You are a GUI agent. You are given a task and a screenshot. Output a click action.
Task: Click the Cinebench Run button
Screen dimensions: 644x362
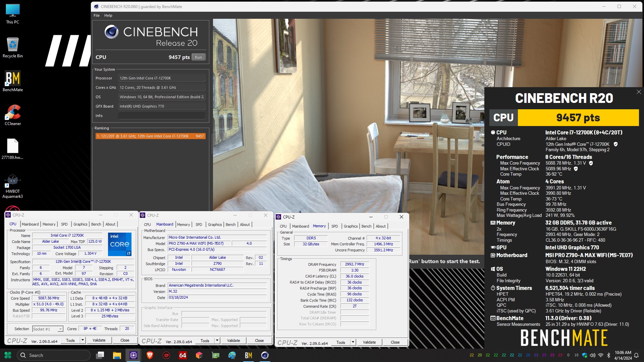pyautogui.click(x=198, y=57)
